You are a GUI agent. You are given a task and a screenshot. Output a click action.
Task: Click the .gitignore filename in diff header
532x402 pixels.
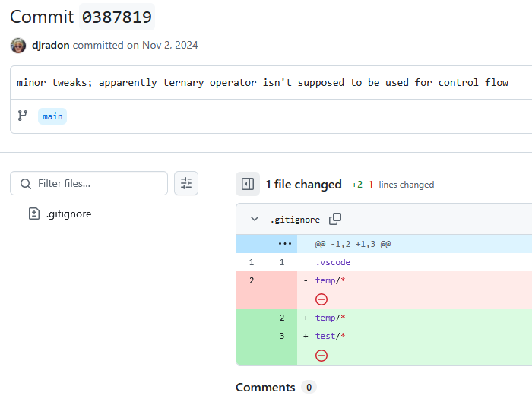295,220
